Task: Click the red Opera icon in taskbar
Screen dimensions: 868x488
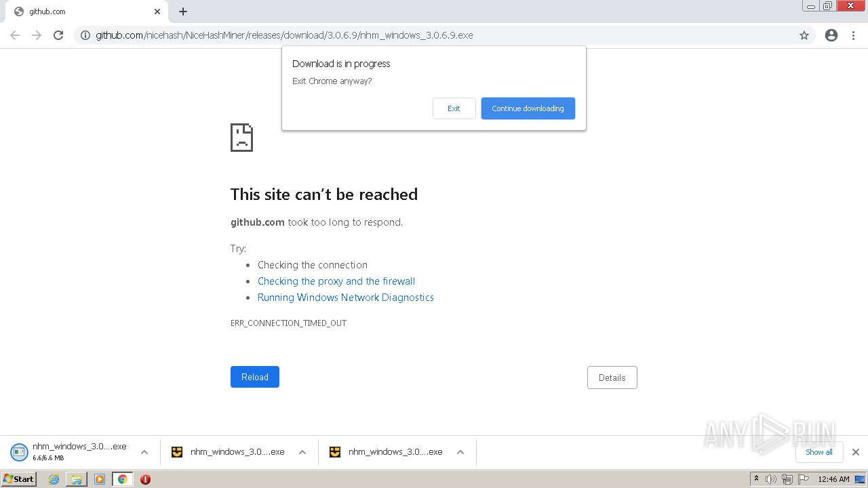Action: [145, 479]
